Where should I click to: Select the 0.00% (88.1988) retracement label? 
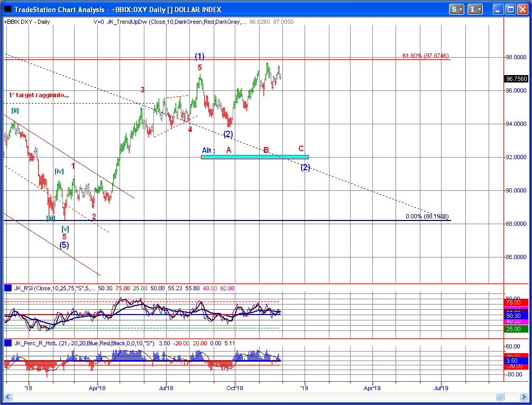(x=427, y=216)
